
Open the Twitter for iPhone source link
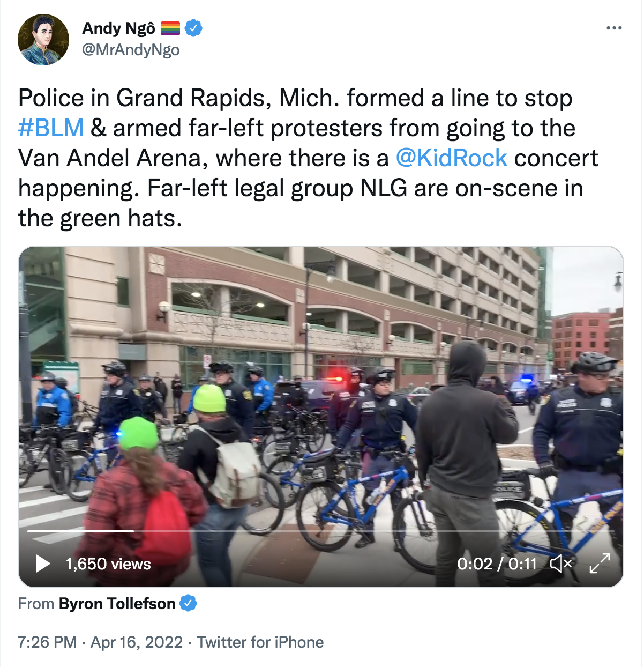(260, 642)
